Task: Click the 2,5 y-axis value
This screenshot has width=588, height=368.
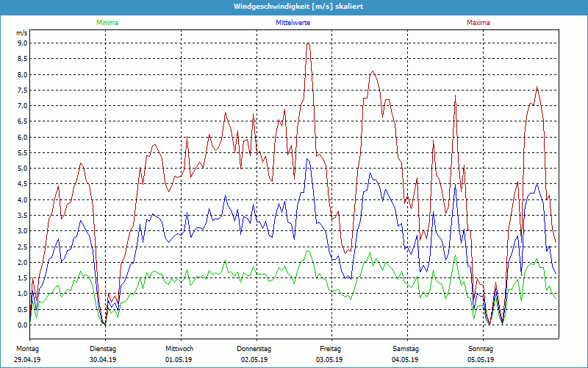Action: coord(23,247)
